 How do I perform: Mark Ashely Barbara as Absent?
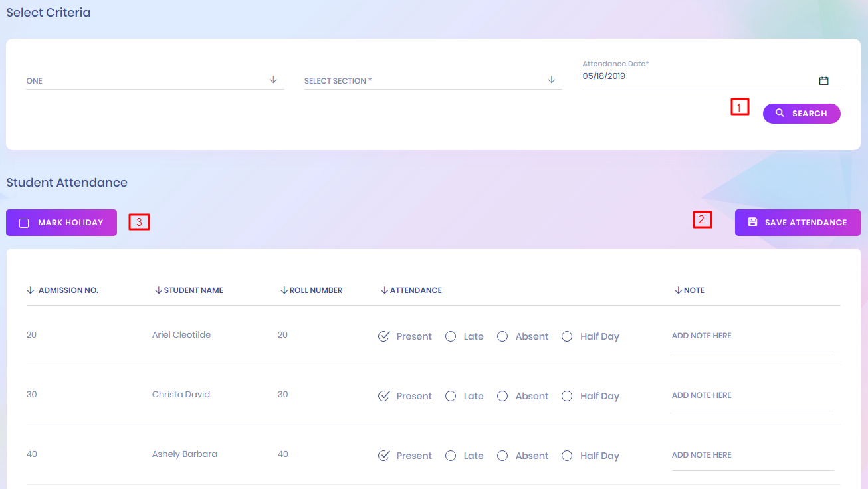[x=502, y=456]
